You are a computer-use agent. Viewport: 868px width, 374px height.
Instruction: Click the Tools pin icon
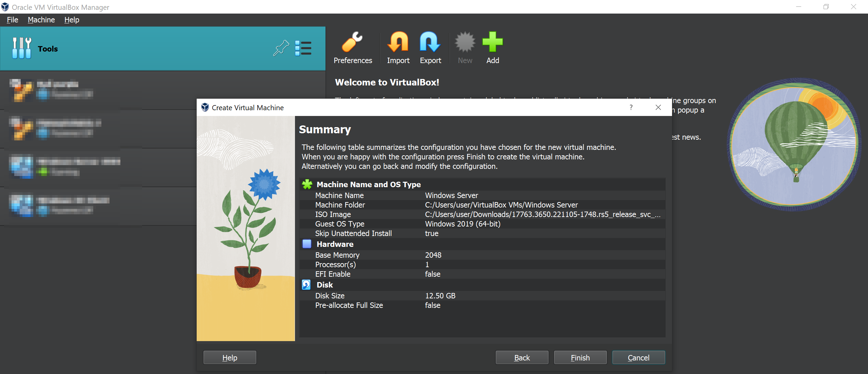click(x=281, y=48)
